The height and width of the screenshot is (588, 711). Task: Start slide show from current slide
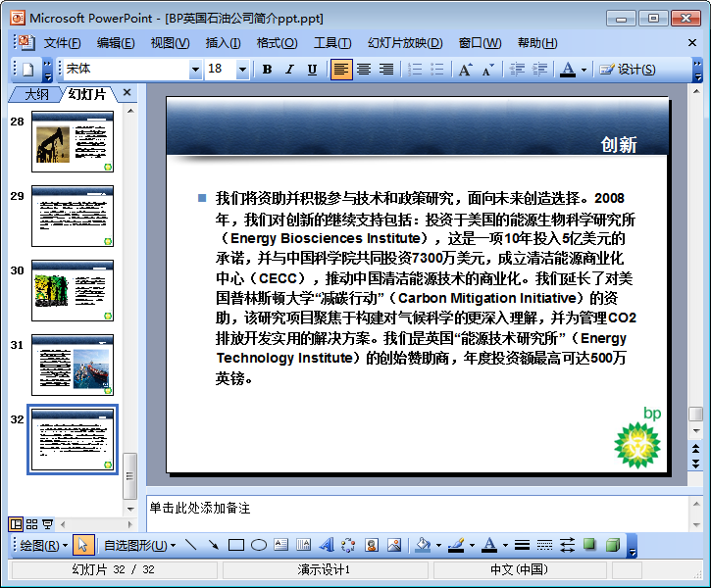point(47,524)
